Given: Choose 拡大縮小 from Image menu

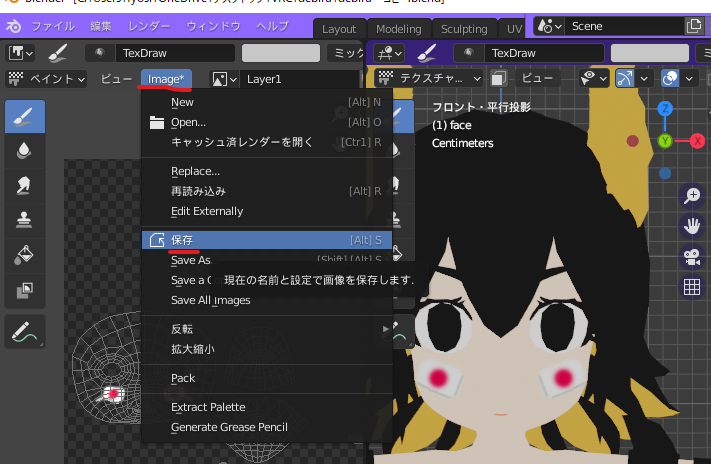Looking at the screenshot, I should pos(267,349).
